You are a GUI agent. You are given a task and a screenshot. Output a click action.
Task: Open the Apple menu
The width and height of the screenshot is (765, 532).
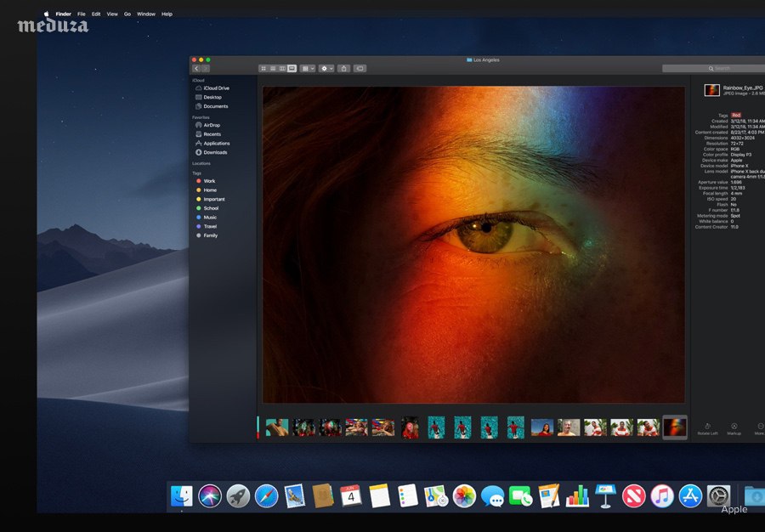[x=47, y=14]
